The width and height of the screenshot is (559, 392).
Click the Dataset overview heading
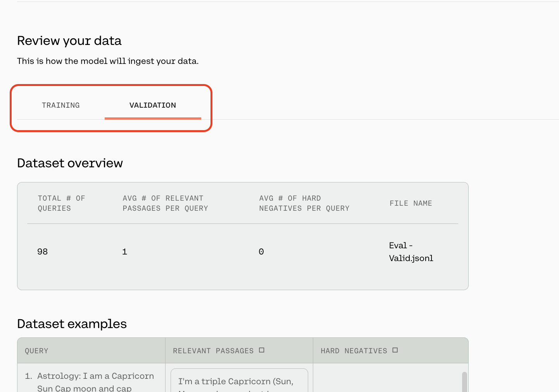click(70, 163)
